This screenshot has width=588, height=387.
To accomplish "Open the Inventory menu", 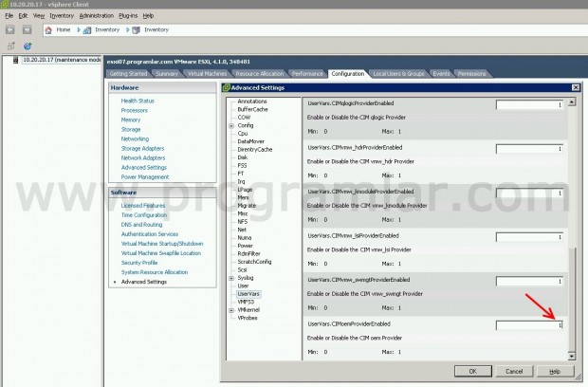I will (62, 16).
